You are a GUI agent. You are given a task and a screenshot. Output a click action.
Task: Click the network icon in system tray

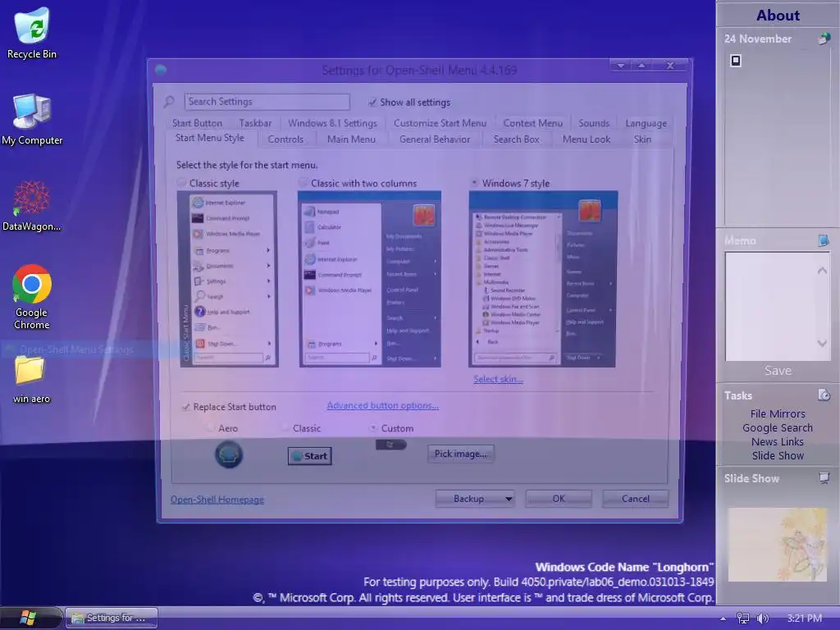[x=743, y=619]
